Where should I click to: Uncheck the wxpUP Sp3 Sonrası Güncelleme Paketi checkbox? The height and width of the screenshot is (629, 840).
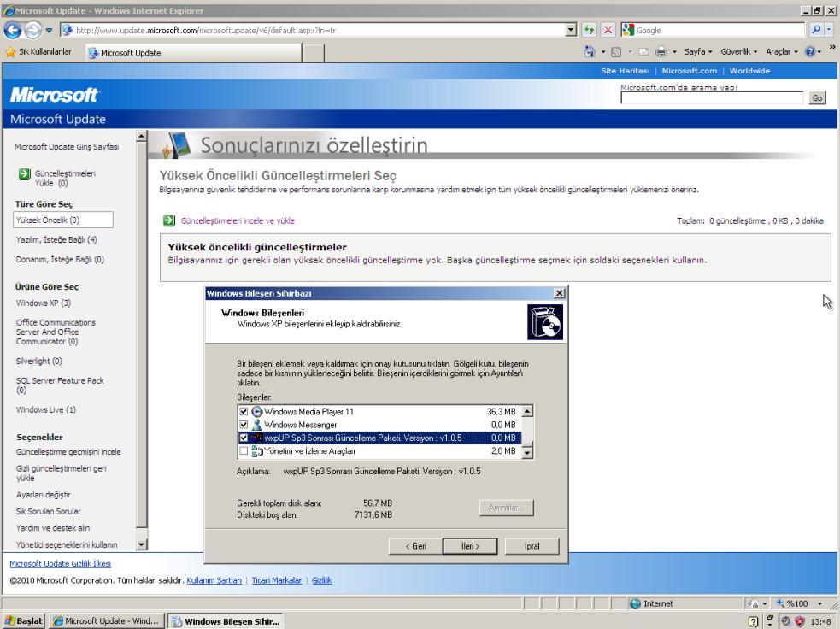coord(244,438)
